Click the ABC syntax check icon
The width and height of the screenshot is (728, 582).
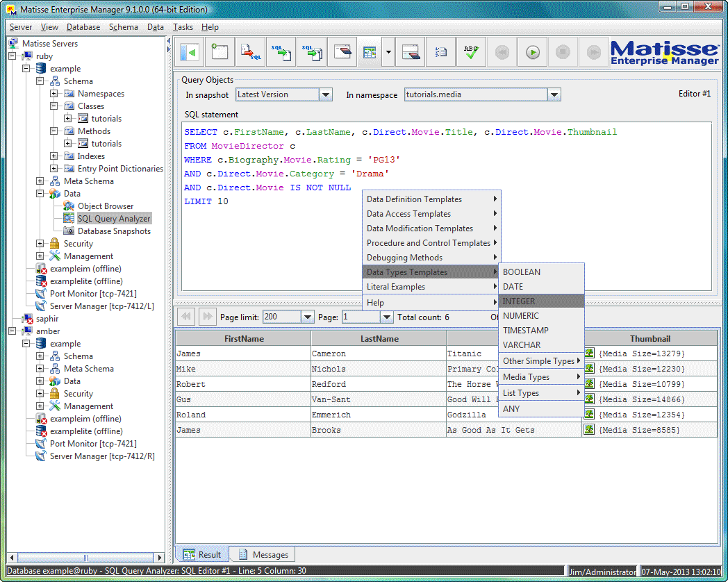(x=472, y=52)
